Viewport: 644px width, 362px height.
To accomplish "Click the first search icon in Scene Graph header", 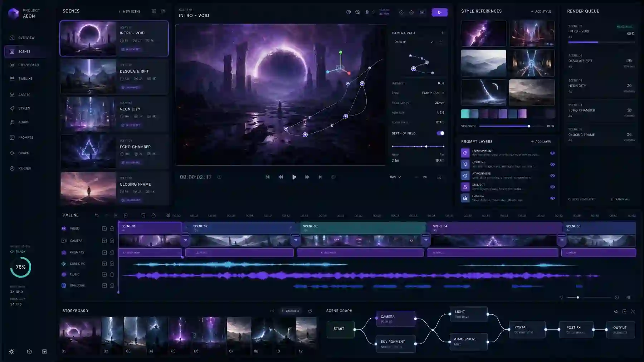I will pos(616,312).
